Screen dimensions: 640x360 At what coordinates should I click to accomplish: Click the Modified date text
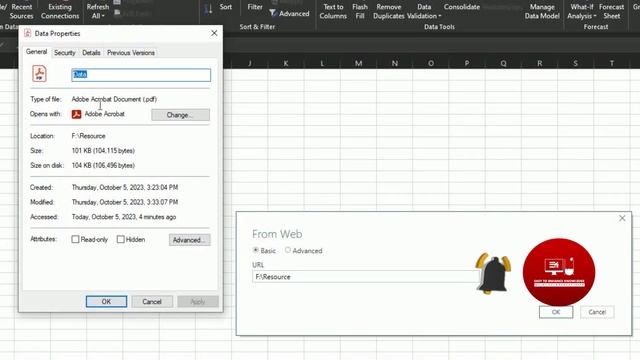point(125,202)
